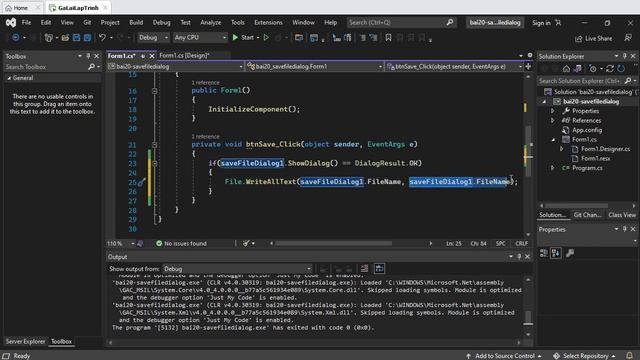Click the Start debugging button

[x=243, y=38]
